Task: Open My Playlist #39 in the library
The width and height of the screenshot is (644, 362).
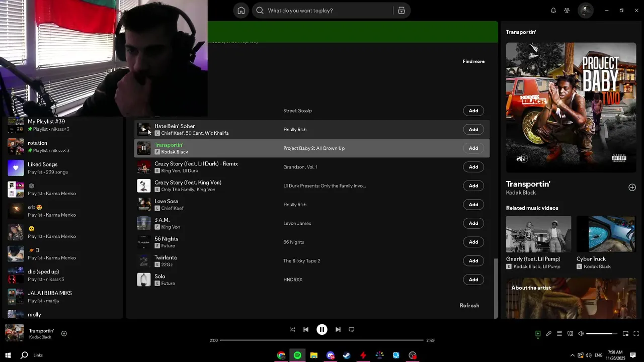Action: [x=63, y=125]
